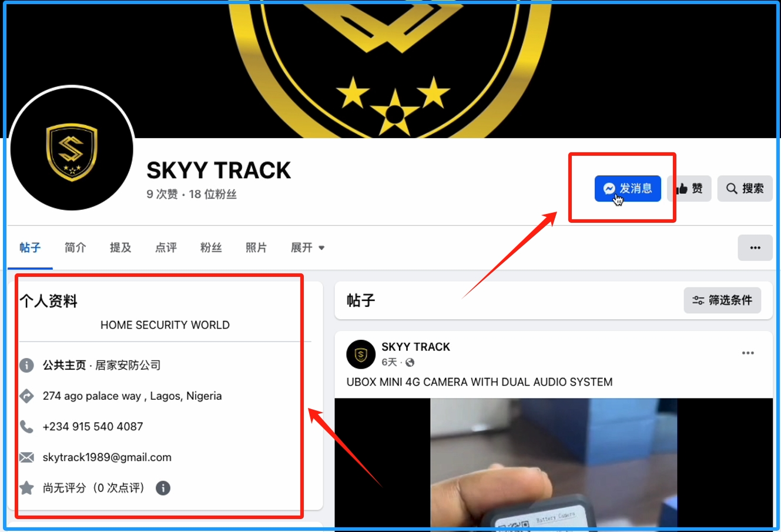Open the post's three-dots menu
This screenshot has width=781, height=532.
pyautogui.click(x=748, y=353)
